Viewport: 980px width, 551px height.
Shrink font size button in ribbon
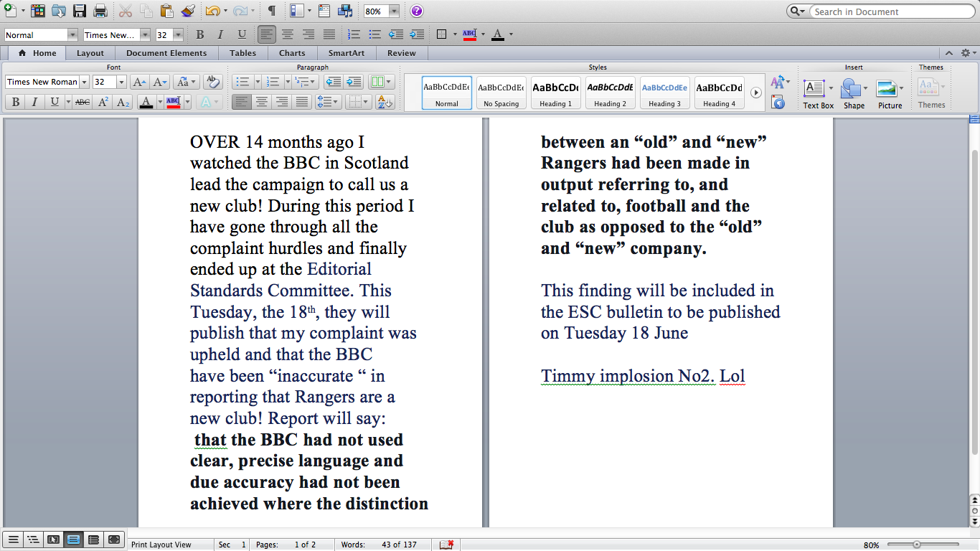point(160,82)
